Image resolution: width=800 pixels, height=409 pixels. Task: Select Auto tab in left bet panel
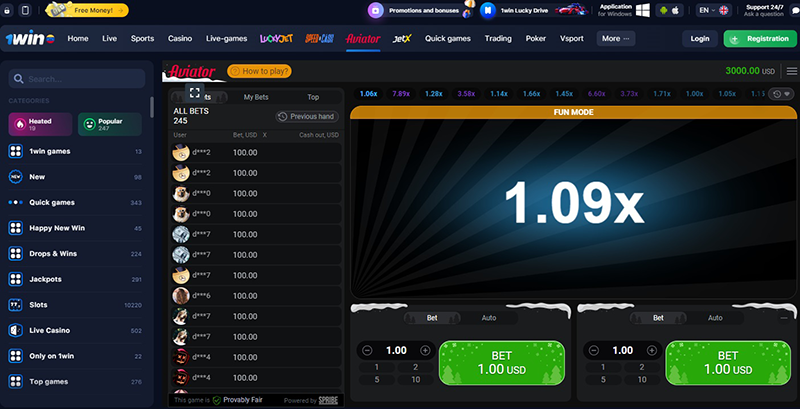click(x=489, y=318)
